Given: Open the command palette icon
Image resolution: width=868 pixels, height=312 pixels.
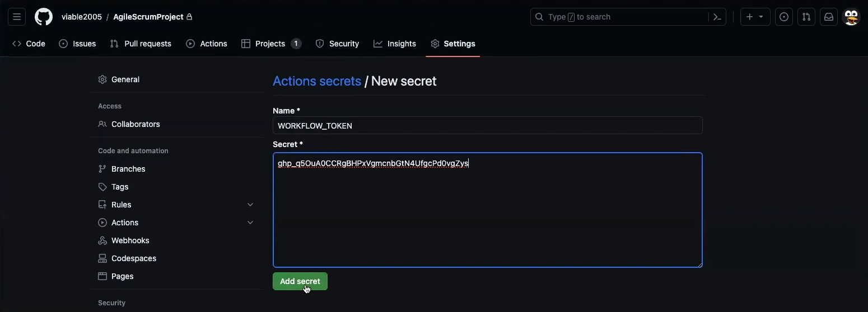Looking at the screenshot, I should coord(717,17).
